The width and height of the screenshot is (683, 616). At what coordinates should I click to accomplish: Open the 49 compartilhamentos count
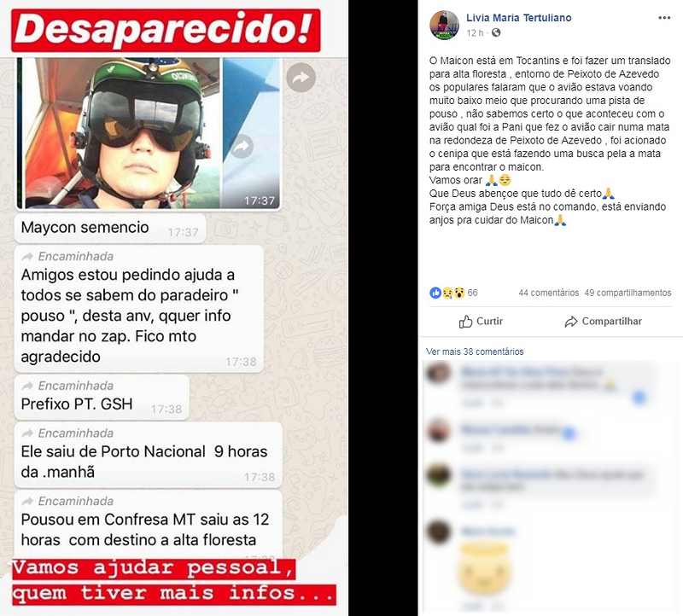(x=628, y=293)
